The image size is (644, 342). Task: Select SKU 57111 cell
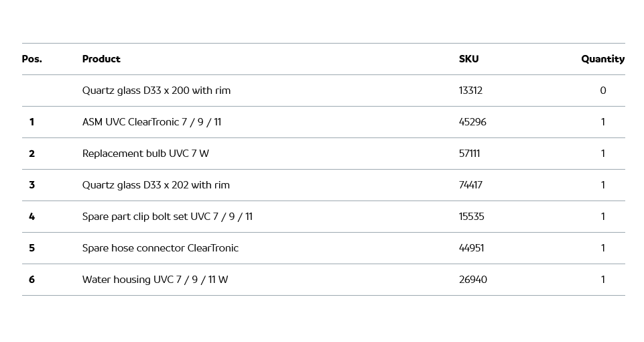(x=469, y=154)
